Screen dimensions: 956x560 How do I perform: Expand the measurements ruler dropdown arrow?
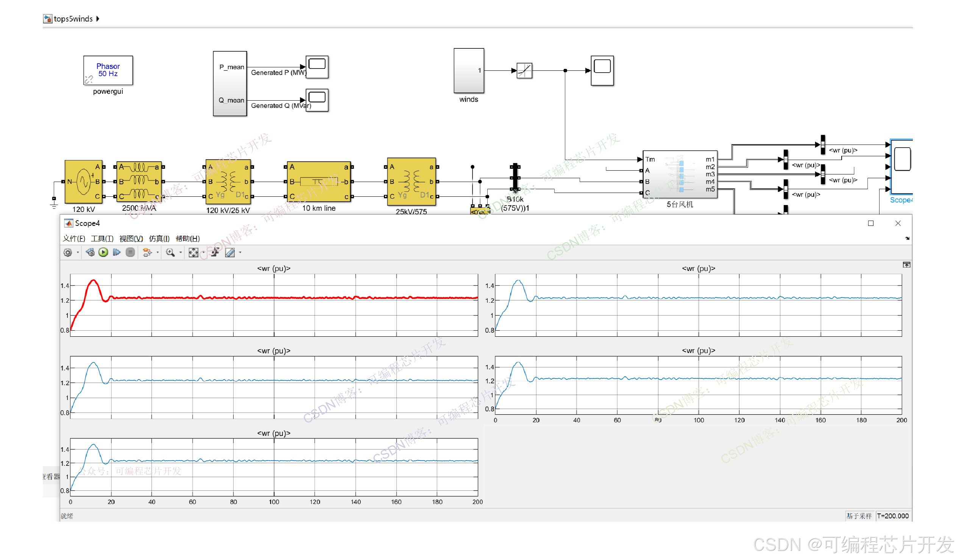pos(240,252)
